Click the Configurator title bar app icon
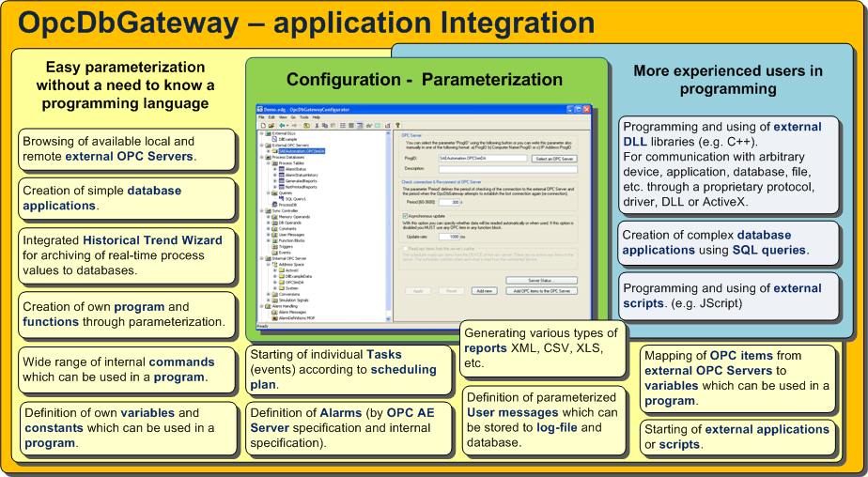This screenshot has width=868, height=477. pos(260,109)
